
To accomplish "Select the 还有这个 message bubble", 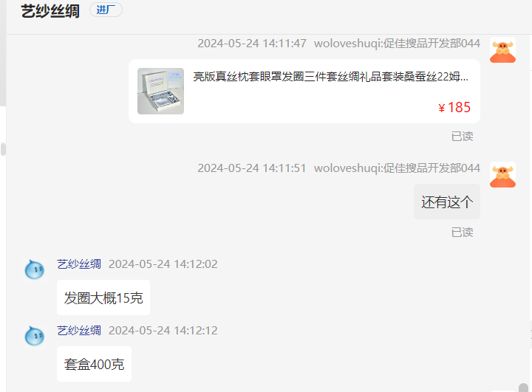I will (x=447, y=202).
